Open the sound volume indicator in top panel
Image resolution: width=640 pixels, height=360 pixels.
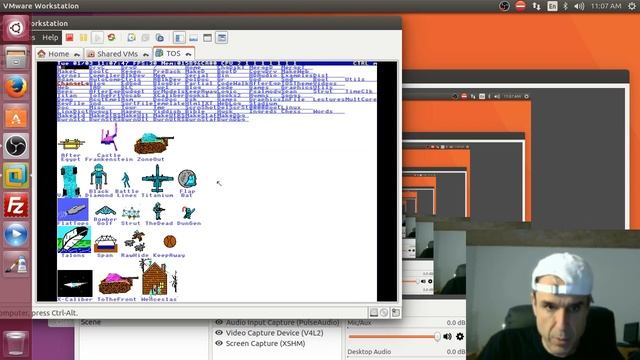[579, 6]
